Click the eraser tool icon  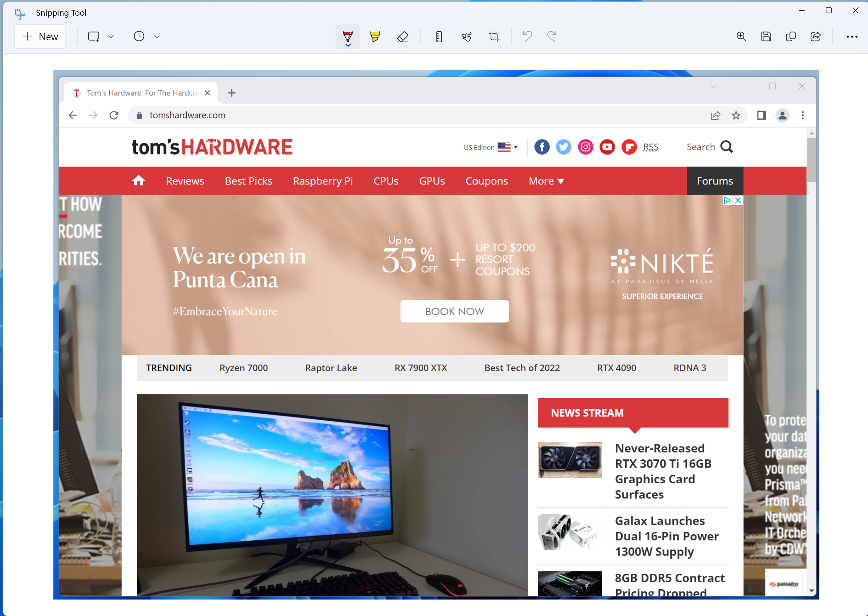402,37
